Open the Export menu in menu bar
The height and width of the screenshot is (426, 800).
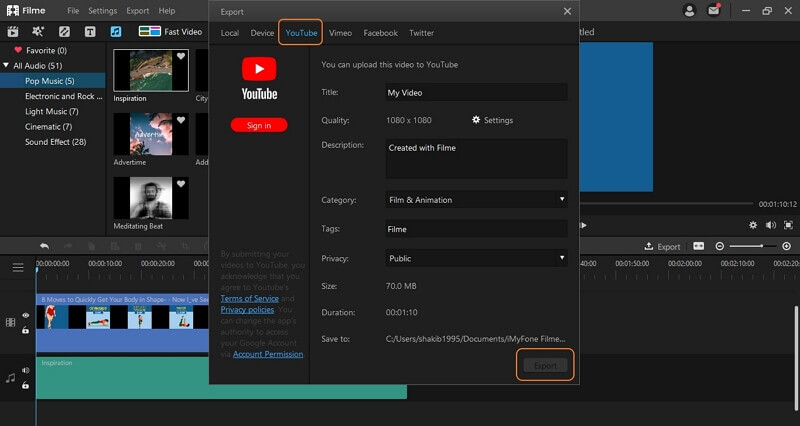pyautogui.click(x=138, y=11)
